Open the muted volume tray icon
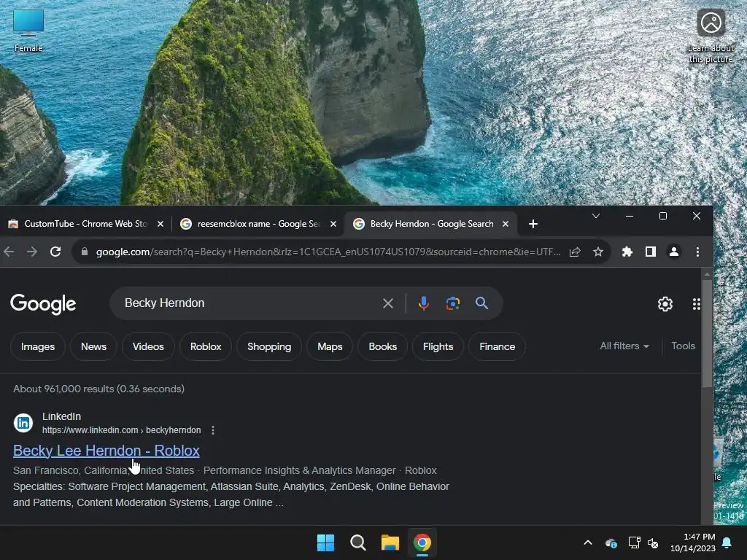 [x=653, y=542]
